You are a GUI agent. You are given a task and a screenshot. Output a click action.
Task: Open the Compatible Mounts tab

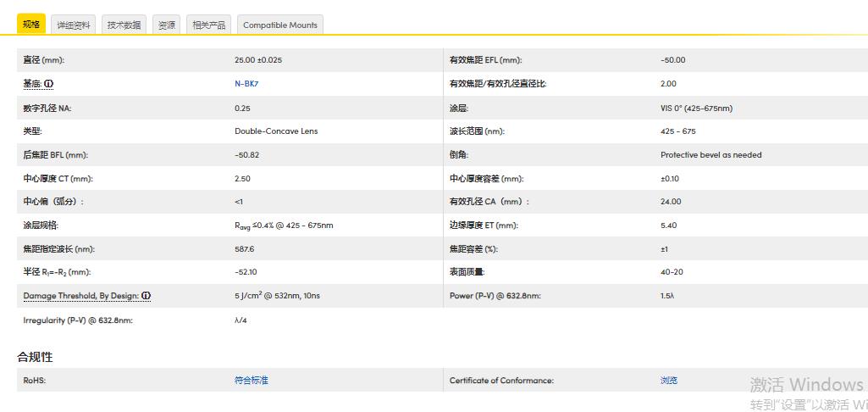[280, 25]
